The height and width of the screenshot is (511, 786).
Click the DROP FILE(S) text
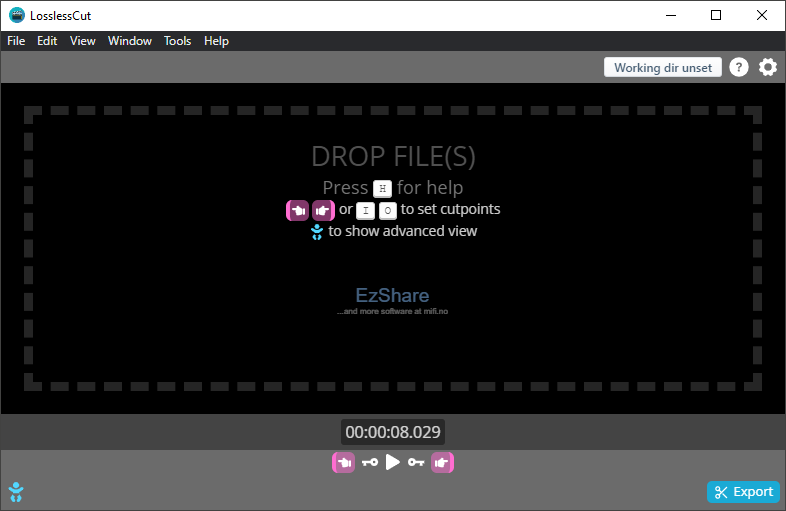[393, 156]
